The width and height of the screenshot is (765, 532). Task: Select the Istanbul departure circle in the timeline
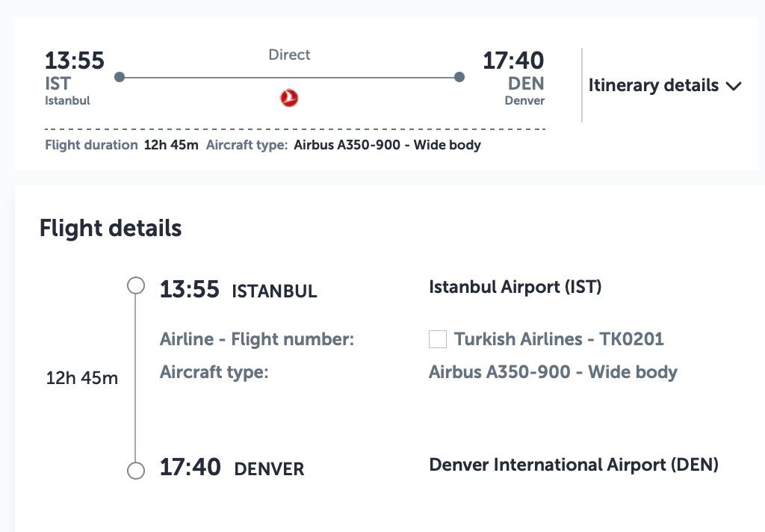pyautogui.click(x=136, y=285)
